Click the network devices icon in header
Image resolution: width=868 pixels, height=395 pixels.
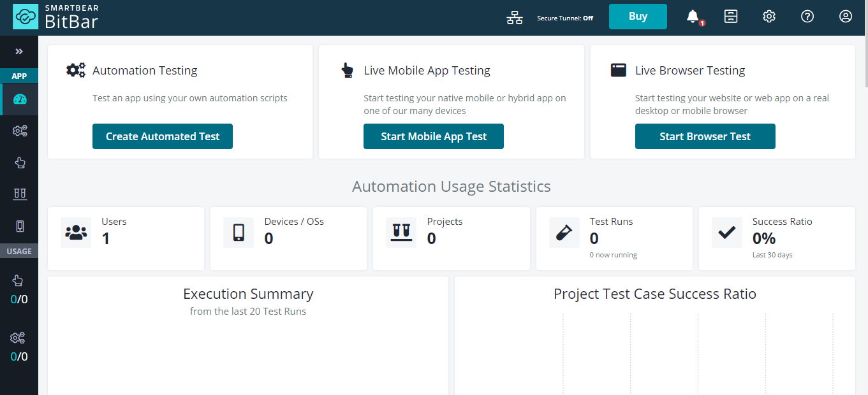pos(515,18)
